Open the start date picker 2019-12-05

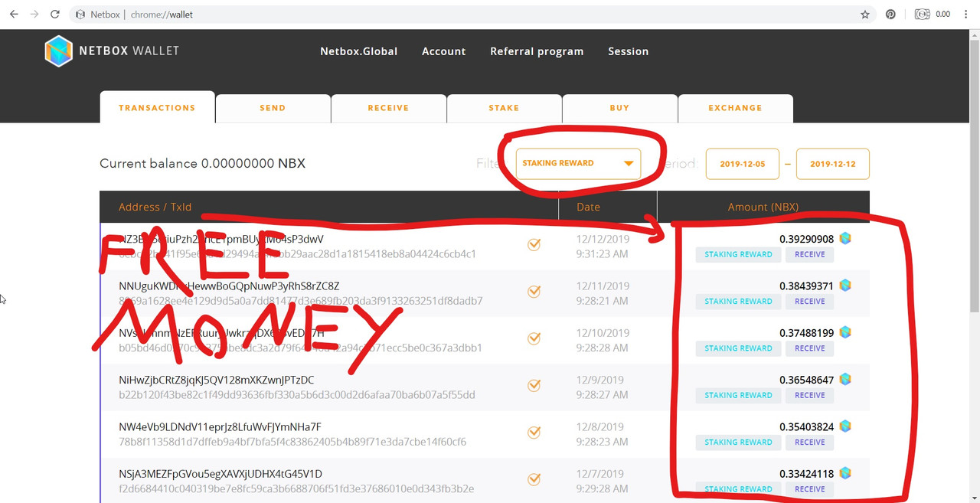(743, 164)
